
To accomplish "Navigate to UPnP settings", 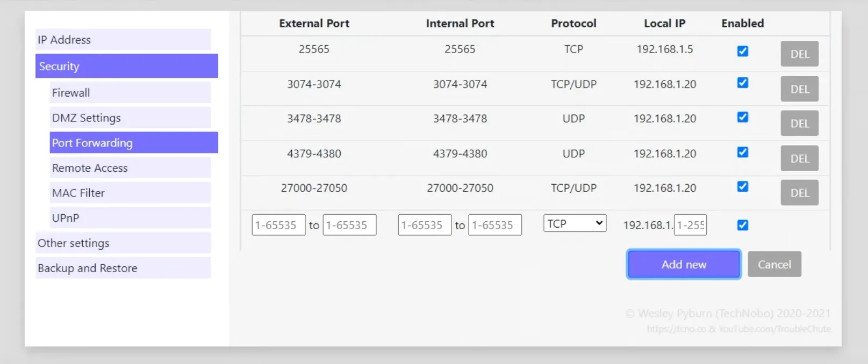I will [130, 218].
